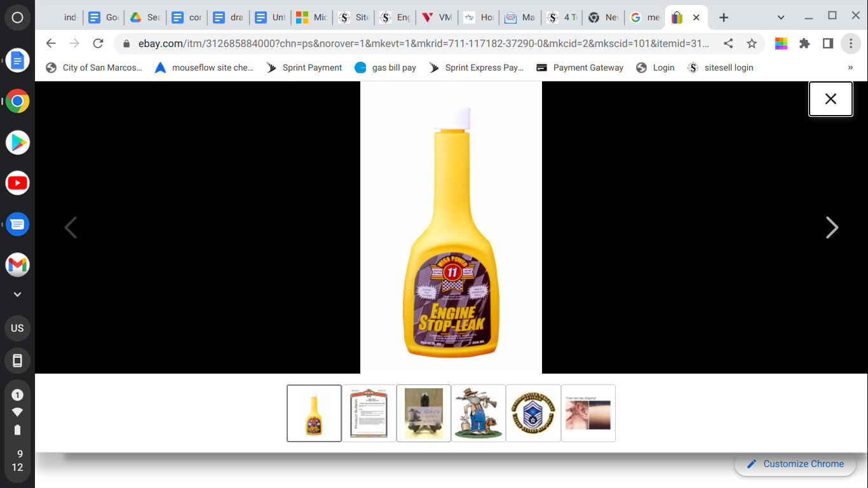Image resolution: width=868 pixels, height=488 pixels.
Task: Open YouTube from the shelf
Action: 17,183
